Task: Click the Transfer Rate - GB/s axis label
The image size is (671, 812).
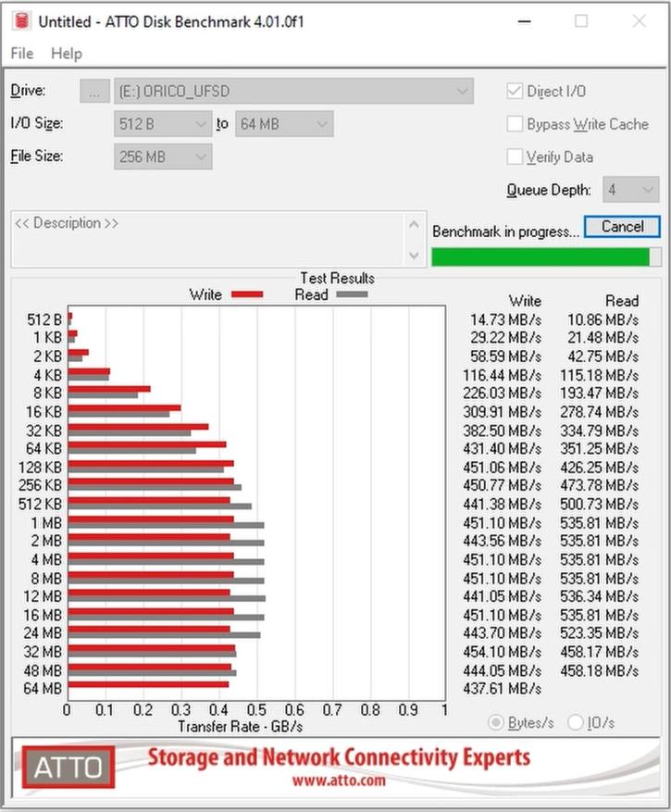Action: (241, 726)
